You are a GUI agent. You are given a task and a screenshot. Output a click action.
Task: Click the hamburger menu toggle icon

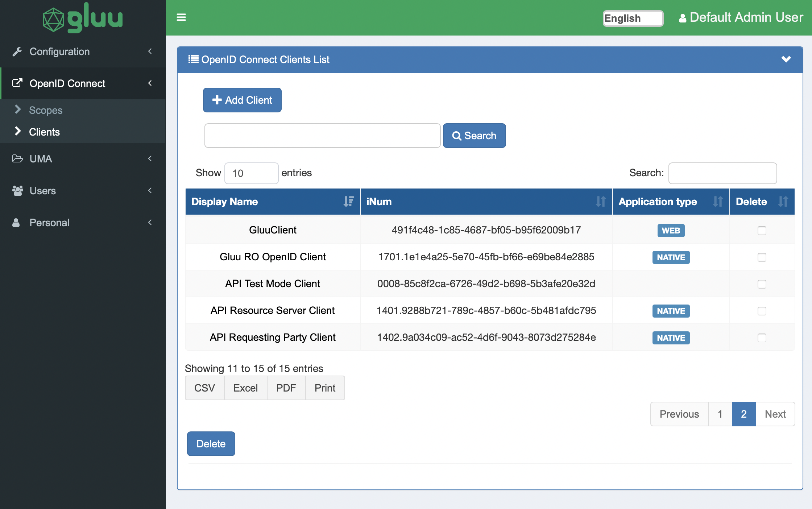[x=181, y=17]
